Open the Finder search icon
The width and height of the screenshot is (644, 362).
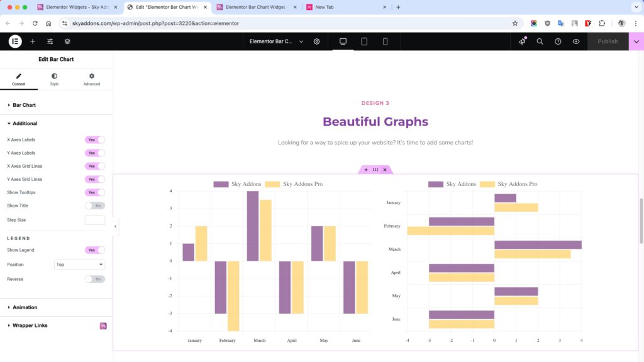click(x=540, y=41)
